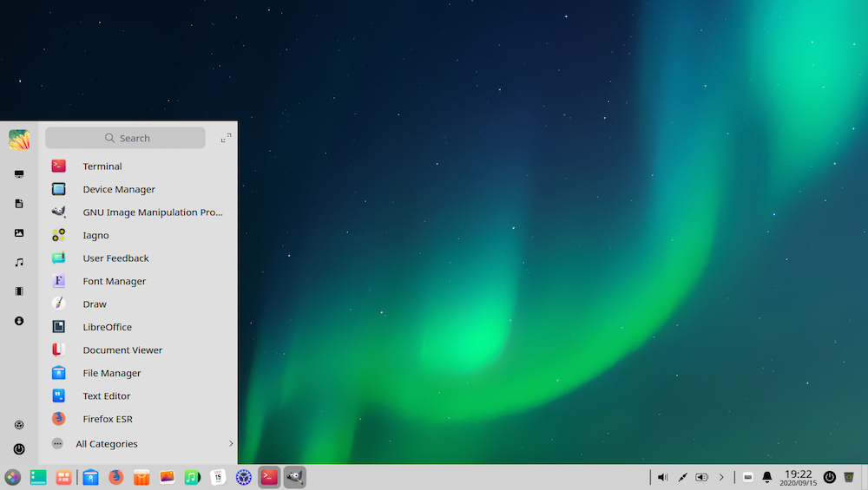The width and height of the screenshot is (868, 490).
Task: Open the Album image app in dock
Action: [168, 477]
